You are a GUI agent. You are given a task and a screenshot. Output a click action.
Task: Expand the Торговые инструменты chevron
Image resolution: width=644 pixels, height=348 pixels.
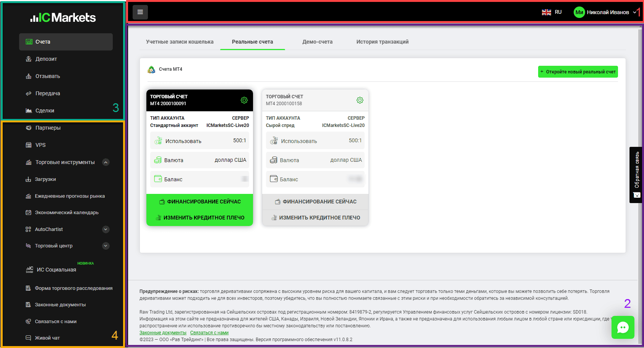106,162
